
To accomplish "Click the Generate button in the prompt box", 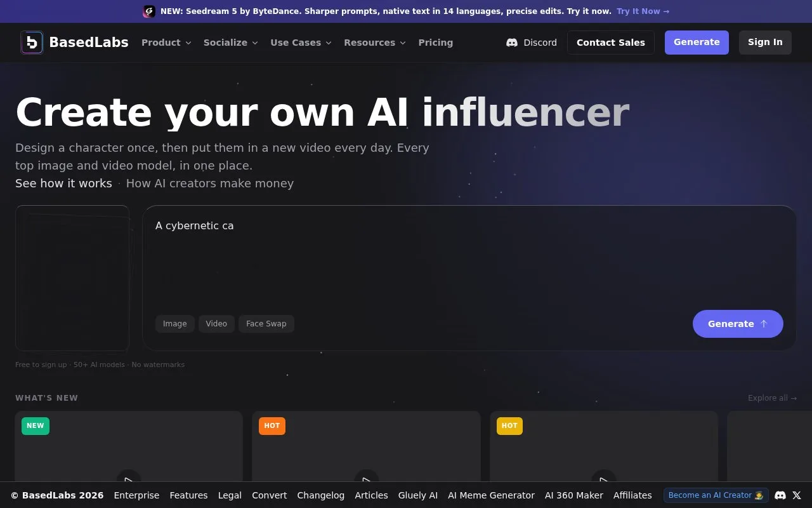I will pos(738,324).
